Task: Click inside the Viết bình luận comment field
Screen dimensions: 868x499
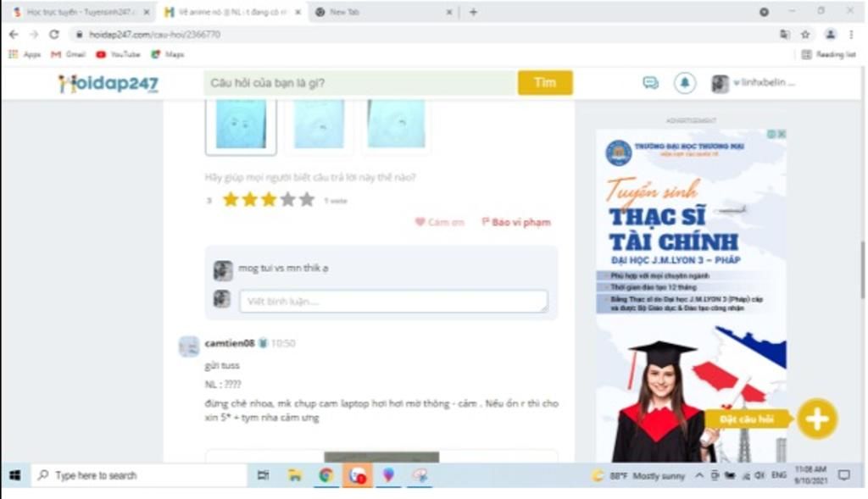Action: [x=393, y=302]
